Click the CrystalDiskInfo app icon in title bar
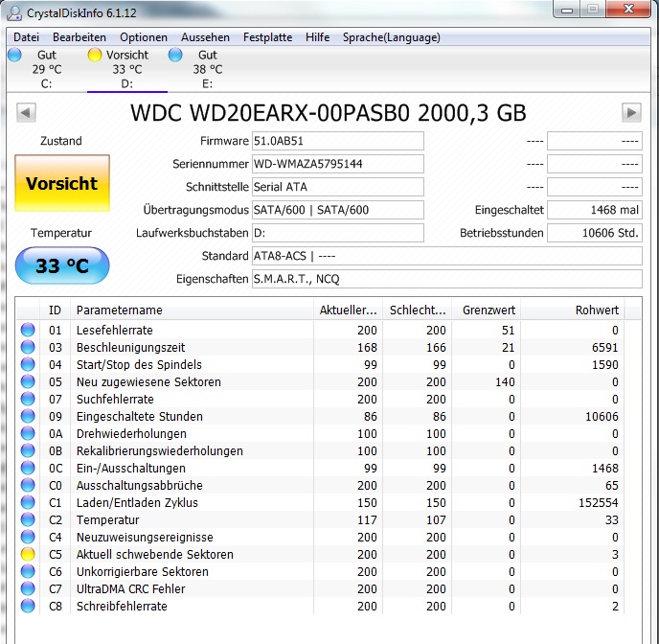 tap(14, 13)
